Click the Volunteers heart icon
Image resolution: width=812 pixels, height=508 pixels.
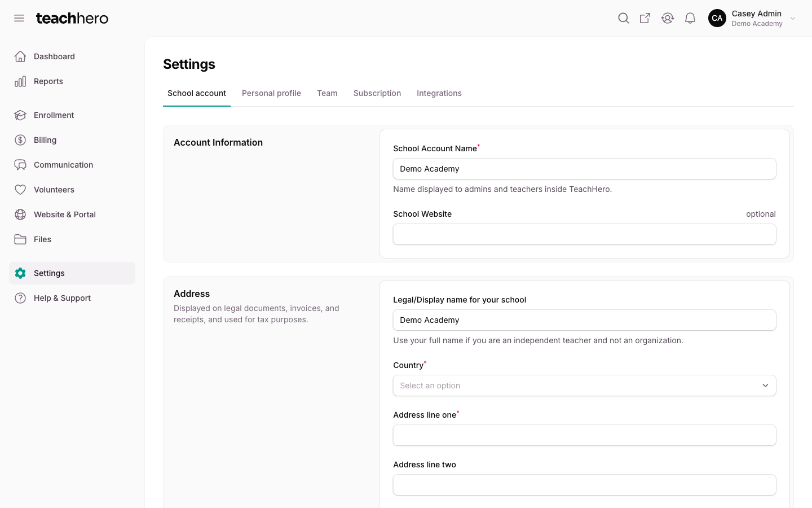(x=20, y=190)
